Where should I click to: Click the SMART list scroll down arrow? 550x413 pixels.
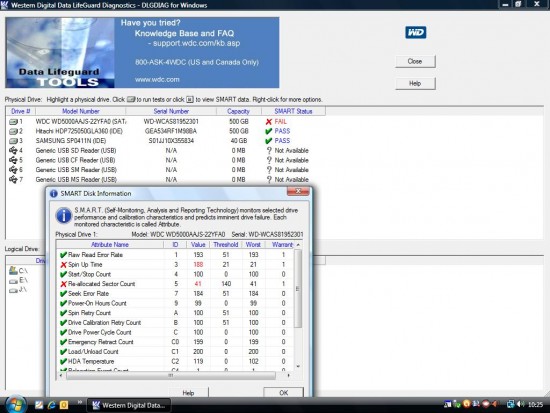point(298,366)
